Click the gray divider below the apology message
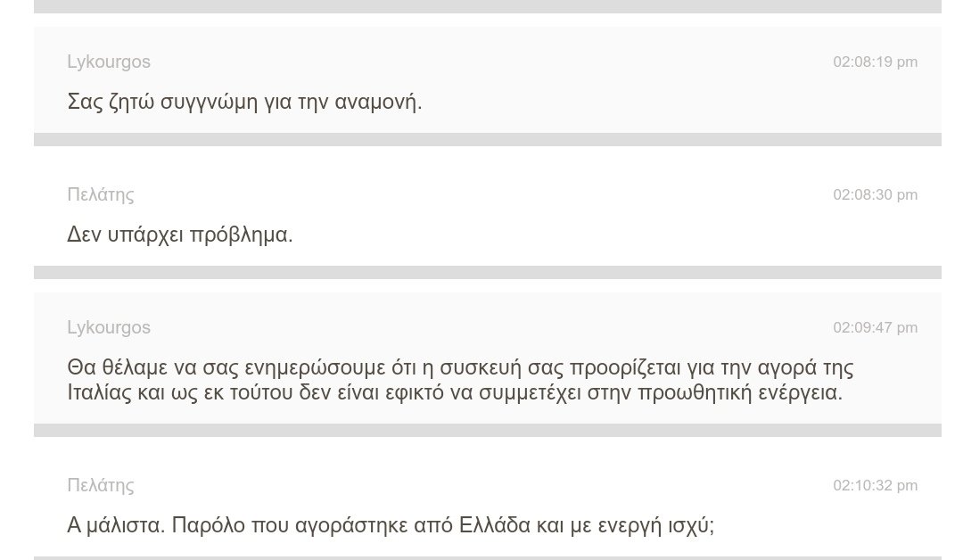This screenshot has width=963, height=560. [488, 139]
